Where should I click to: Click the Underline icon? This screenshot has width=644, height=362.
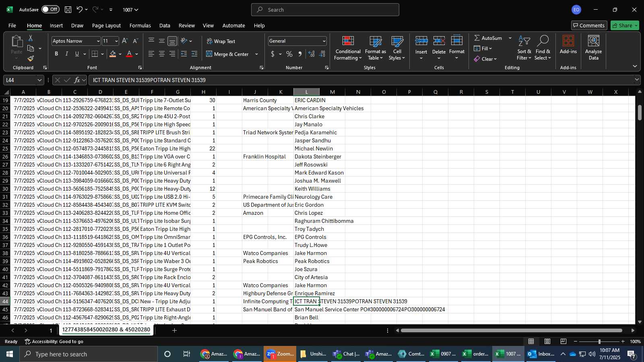pyautogui.click(x=77, y=54)
